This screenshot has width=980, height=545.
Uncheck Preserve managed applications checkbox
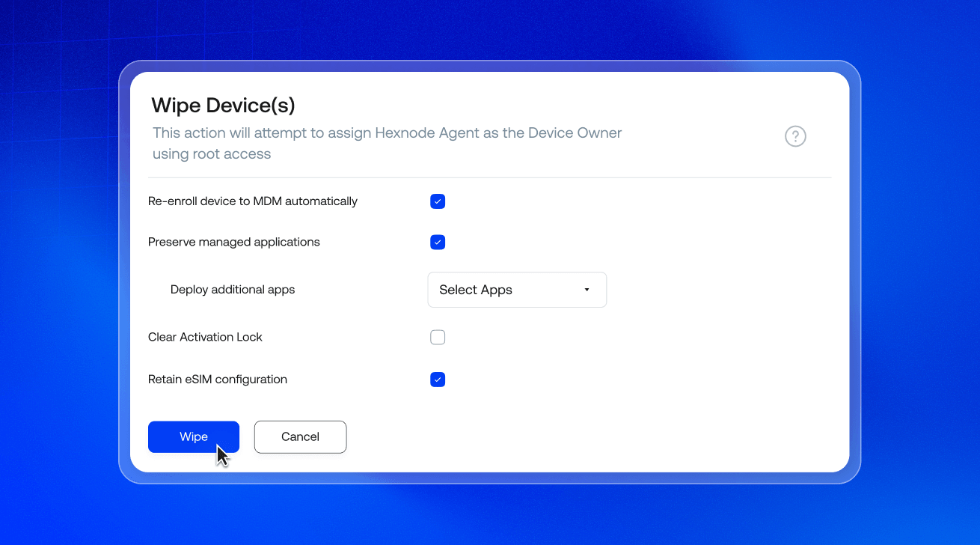(x=438, y=243)
